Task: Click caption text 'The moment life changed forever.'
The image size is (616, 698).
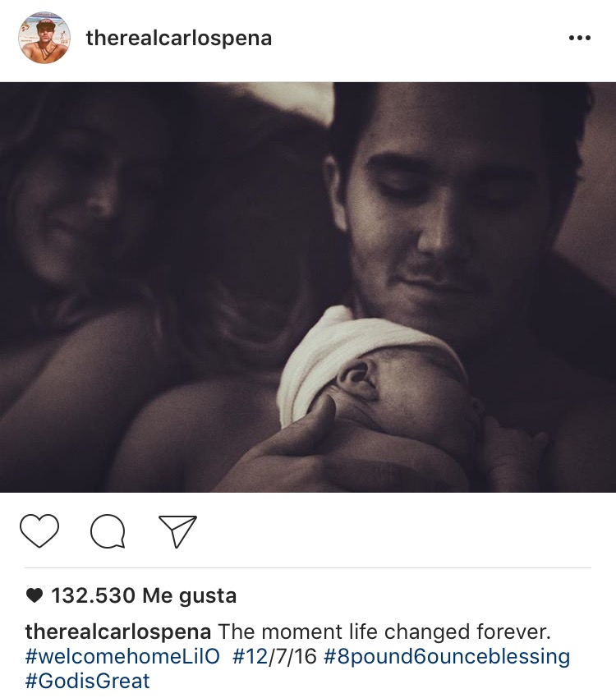Action: [x=384, y=632]
